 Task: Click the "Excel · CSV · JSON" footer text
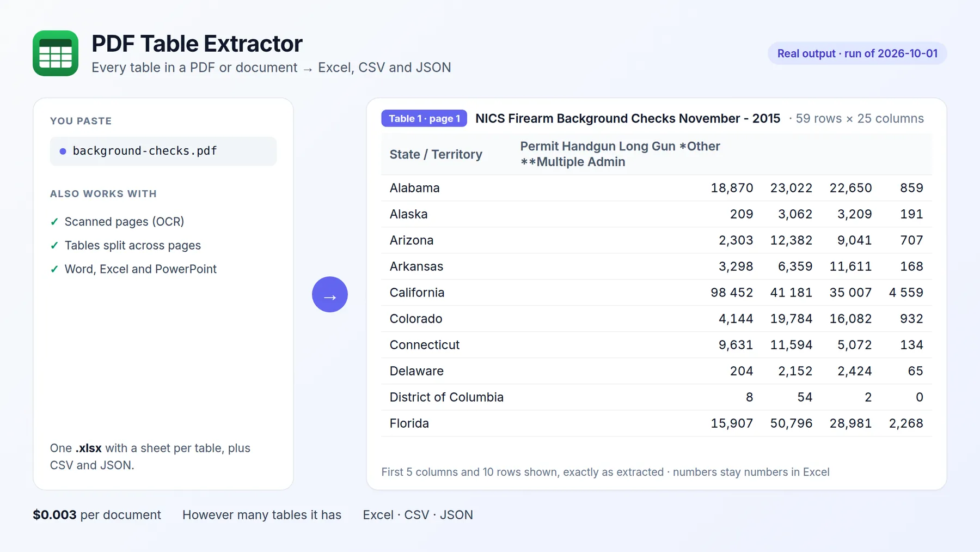coord(418,515)
